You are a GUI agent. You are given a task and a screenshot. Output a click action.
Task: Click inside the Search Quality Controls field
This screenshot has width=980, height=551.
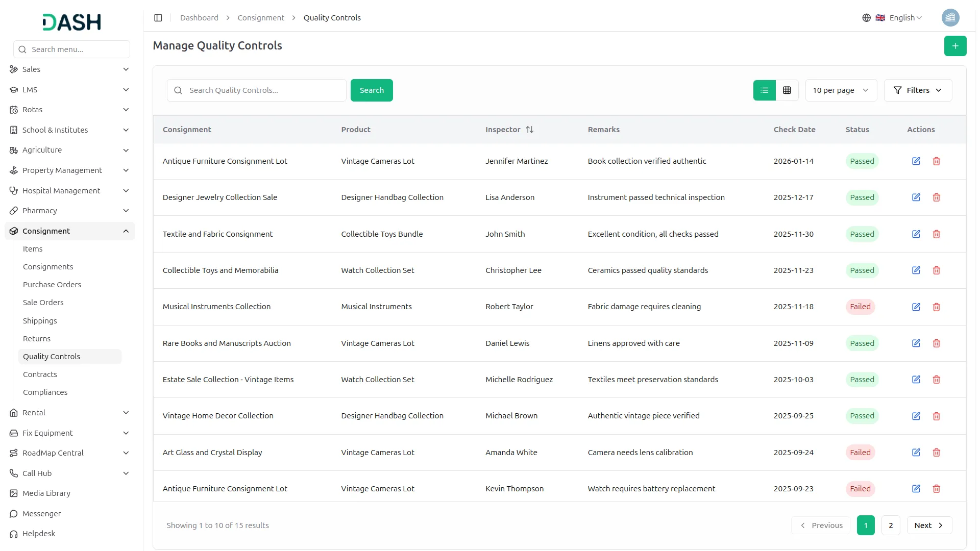[255, 90]
